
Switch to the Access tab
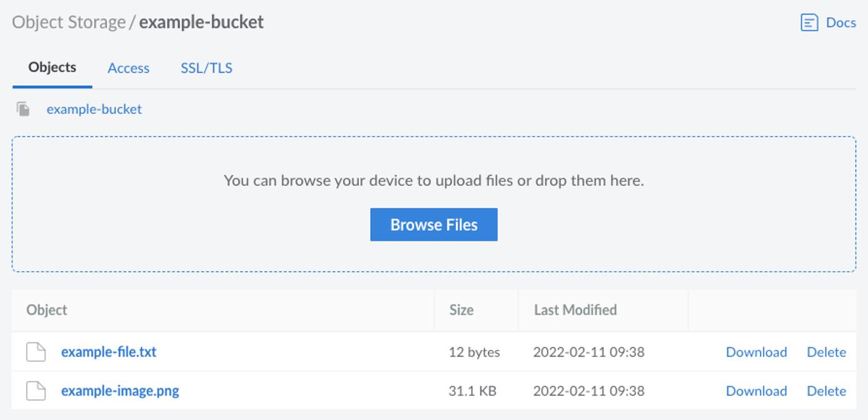pyautogui.click(x=128, y=68)
